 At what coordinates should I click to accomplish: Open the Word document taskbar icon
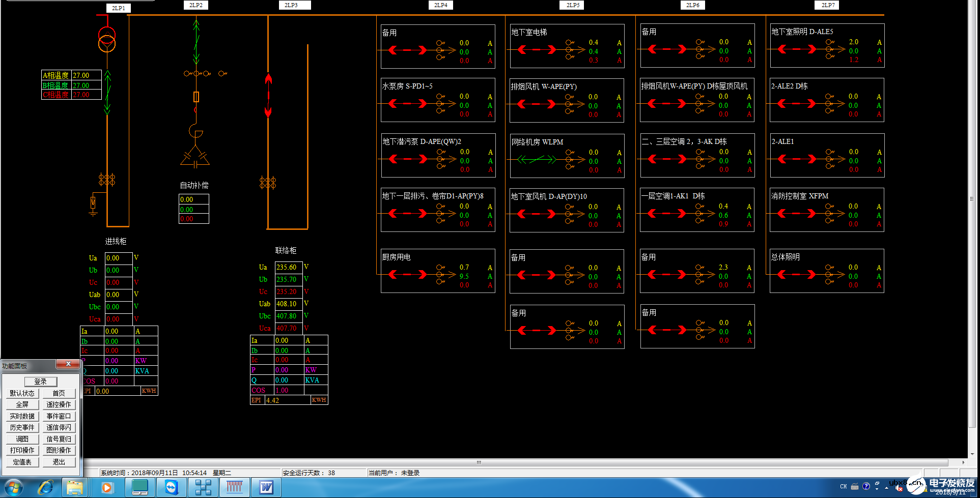pyautogui.click(x=266, y=487)
